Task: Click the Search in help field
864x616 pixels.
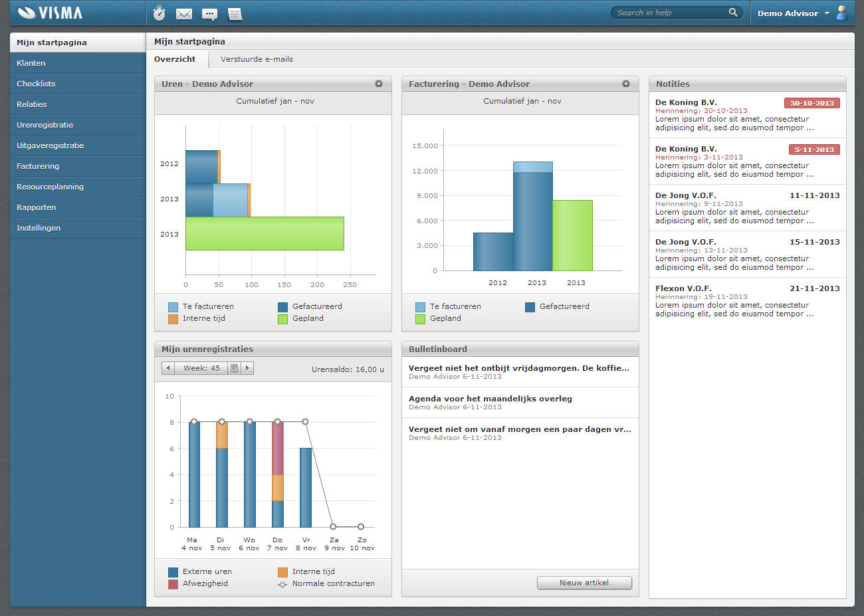Action: (x=670, y=13)
